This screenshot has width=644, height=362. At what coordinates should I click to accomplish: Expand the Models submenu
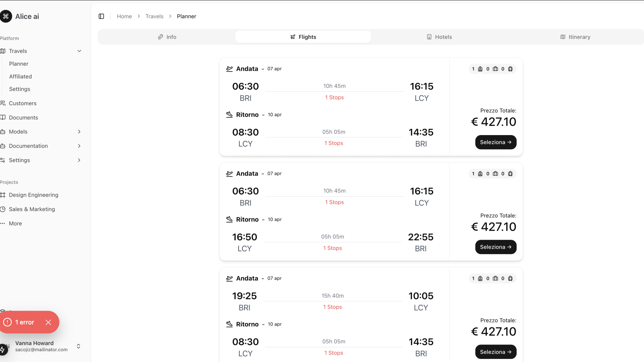[79, 132]
